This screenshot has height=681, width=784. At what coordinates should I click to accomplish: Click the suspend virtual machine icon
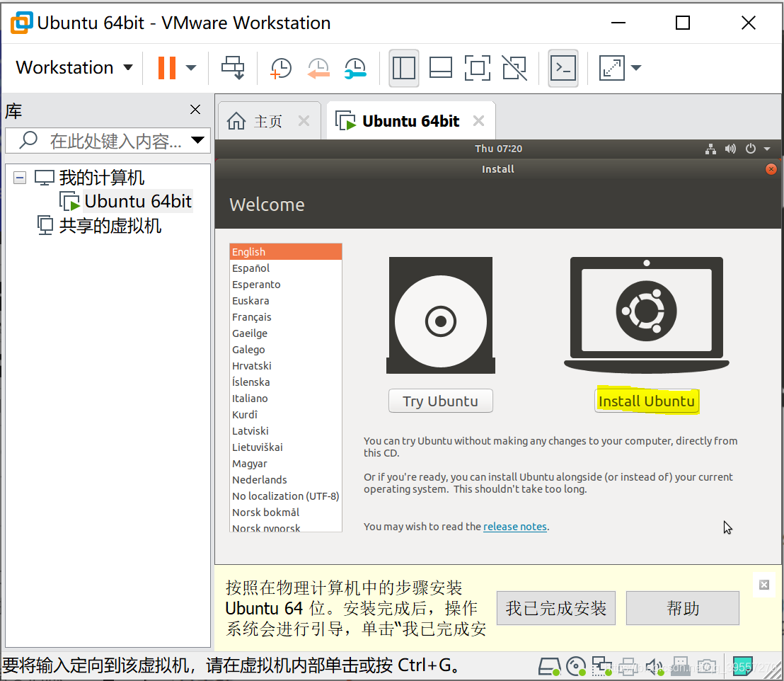[166, 67]
